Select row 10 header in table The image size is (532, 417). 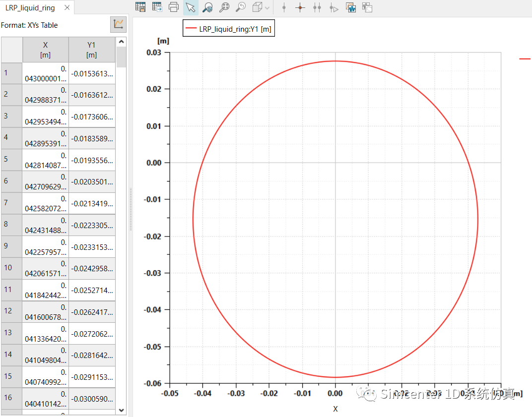[x=11, y=268]
